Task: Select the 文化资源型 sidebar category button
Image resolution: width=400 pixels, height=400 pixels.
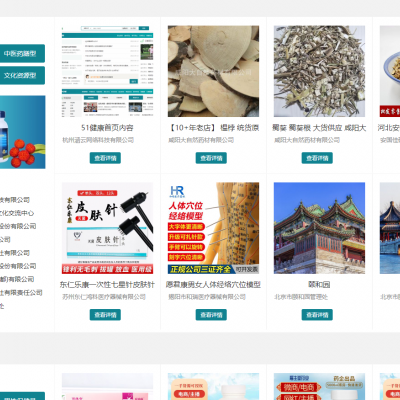Action: 22,75
